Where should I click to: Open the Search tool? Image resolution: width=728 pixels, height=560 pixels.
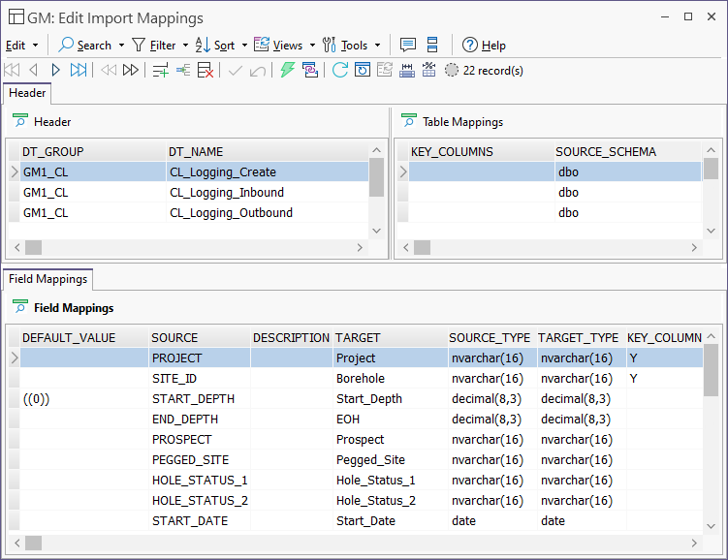[85, 45]
